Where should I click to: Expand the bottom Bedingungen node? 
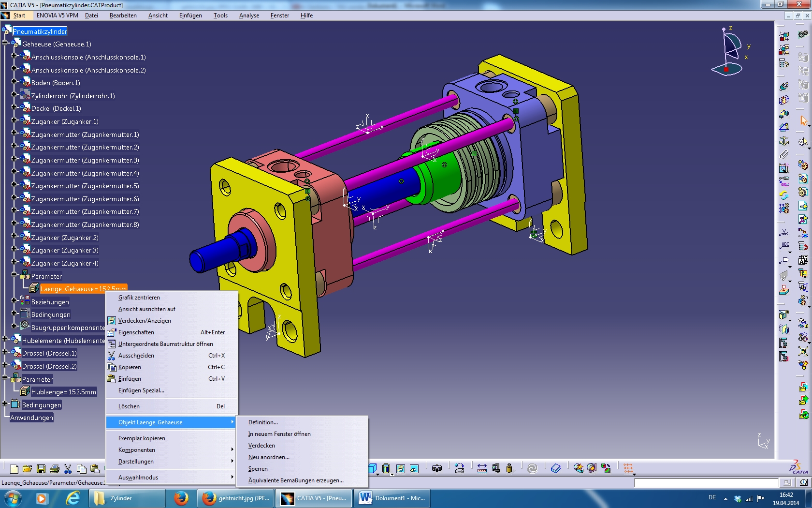(x=5, y=403)
